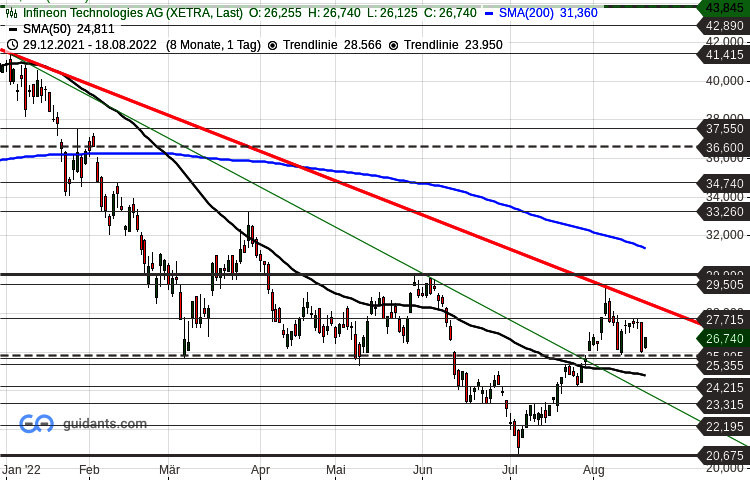The height and width of the screenshot is (480, 750).
Task: Click the (8 Monate, 1 Tag) period text
Action: tap(213, 45)
